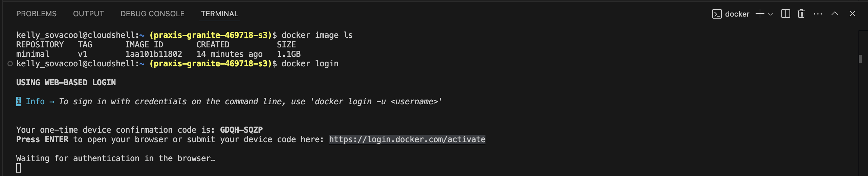Click the terminal vertical scrollbar

(863, 102)
